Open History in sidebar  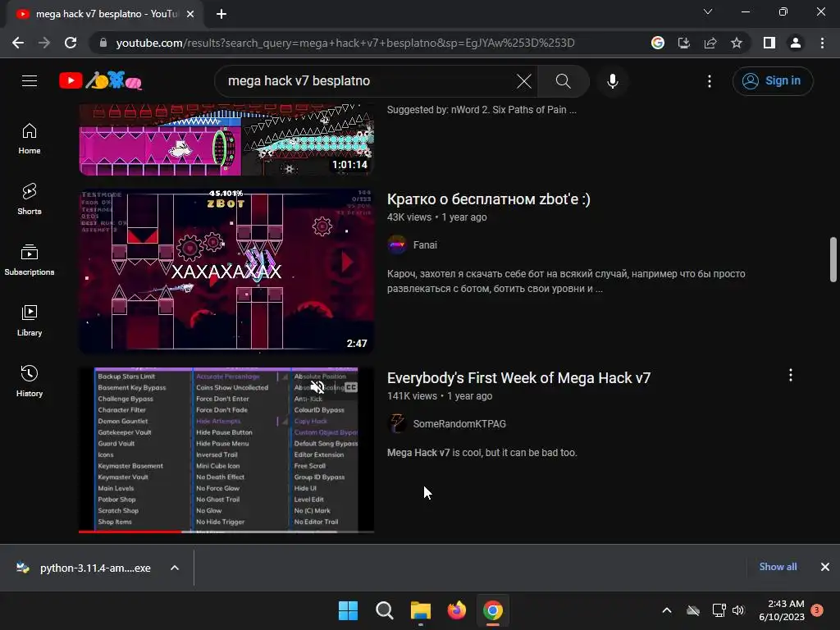click(30, 381)
